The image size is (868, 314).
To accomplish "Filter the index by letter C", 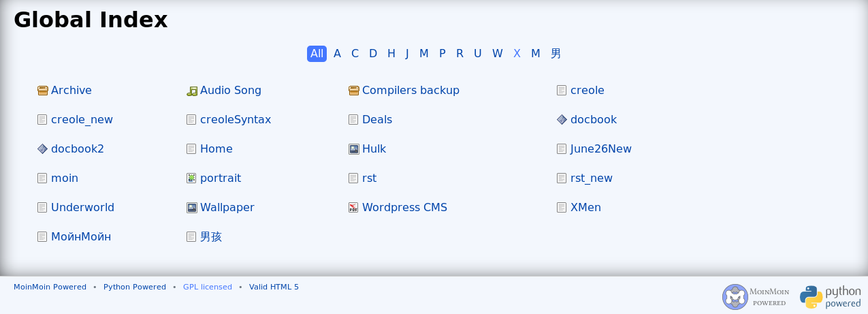I will coord(355,54).
